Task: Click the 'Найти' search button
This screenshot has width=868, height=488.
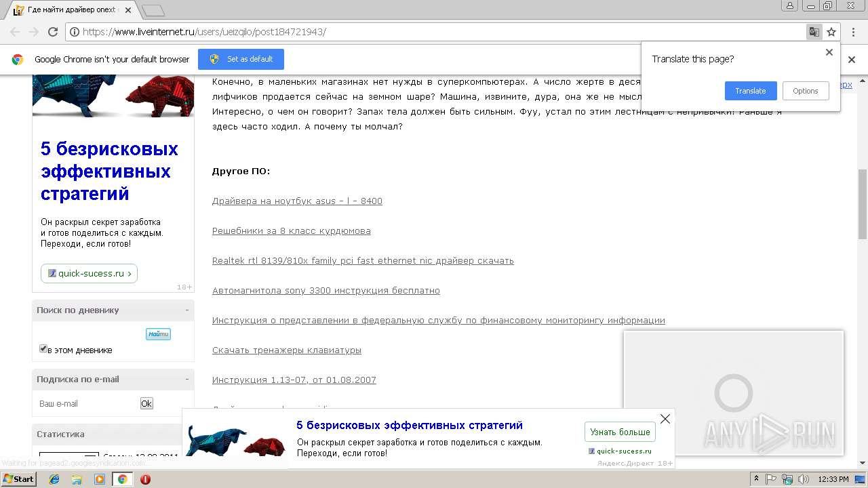Action: (159, 333)
